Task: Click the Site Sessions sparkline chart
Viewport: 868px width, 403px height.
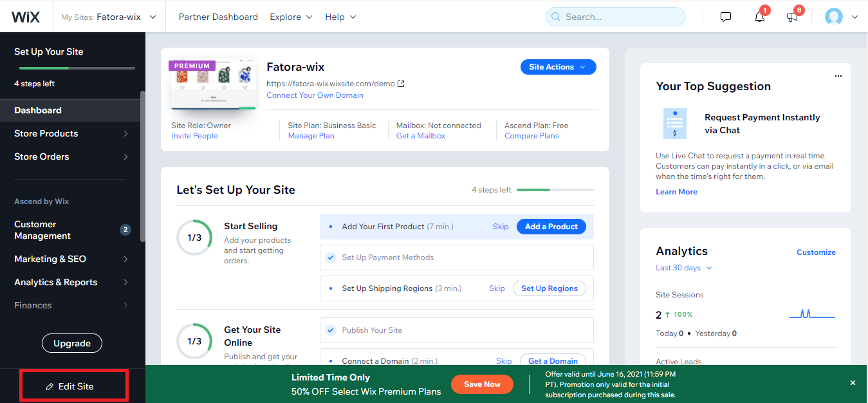Action: (x=812, y=314)
